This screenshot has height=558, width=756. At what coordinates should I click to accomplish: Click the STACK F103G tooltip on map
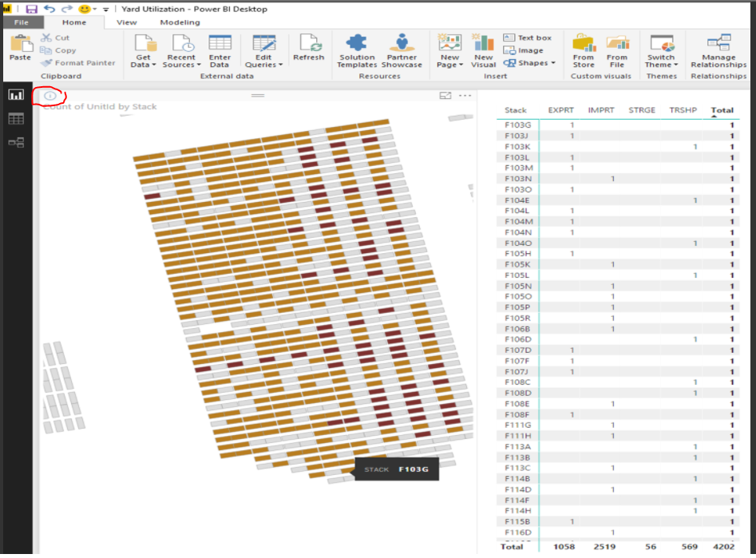tap(397, 469)
